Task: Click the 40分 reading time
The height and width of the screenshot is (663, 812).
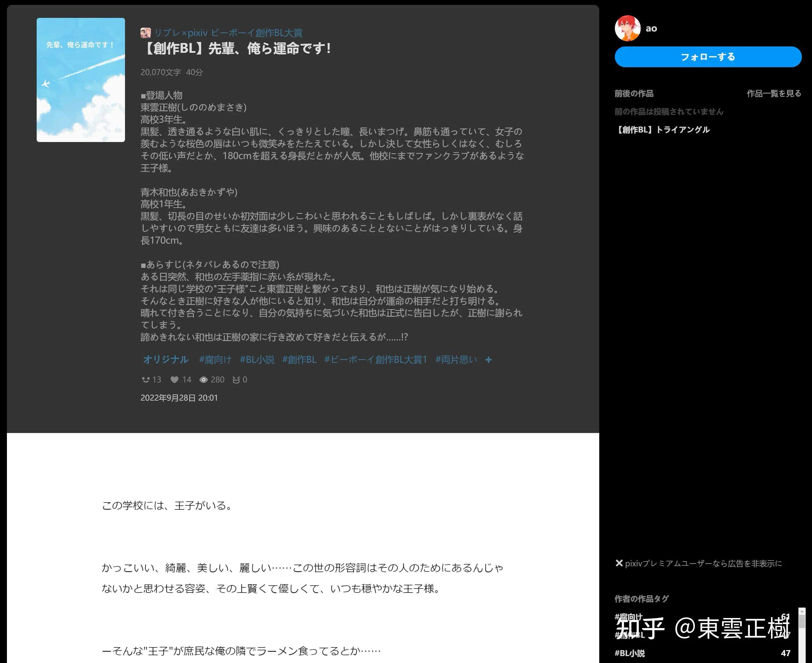Action: [194, 72]
